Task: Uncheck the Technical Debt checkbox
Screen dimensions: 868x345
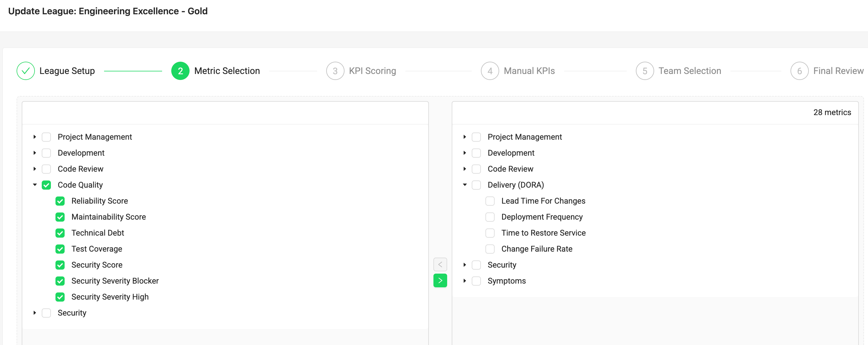Action: click(60, 233)
